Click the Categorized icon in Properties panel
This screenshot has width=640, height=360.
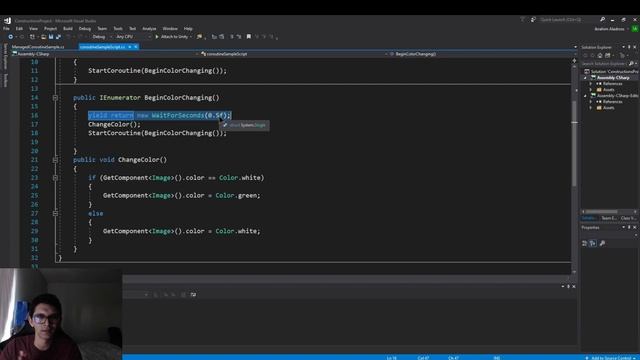[x=584, y=243]
